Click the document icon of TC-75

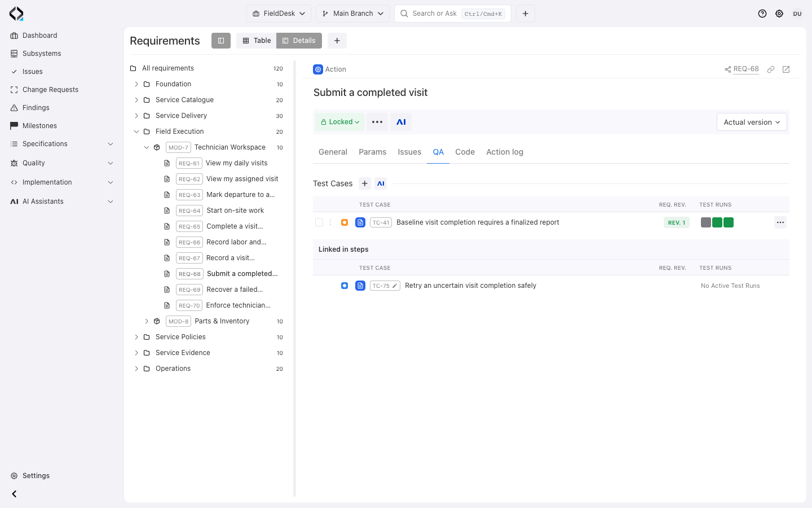[360, 286]
